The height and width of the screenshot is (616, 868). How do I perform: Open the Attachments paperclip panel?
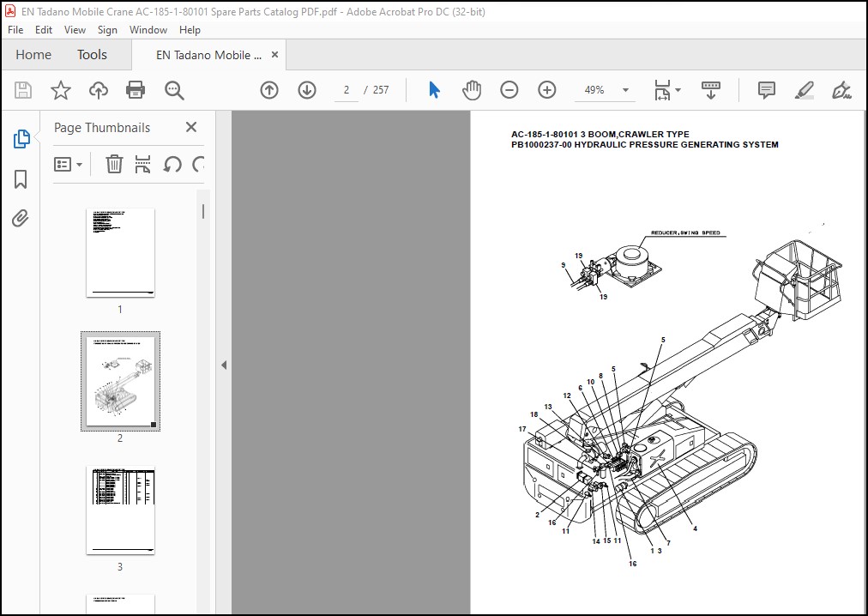coord(21,218)
